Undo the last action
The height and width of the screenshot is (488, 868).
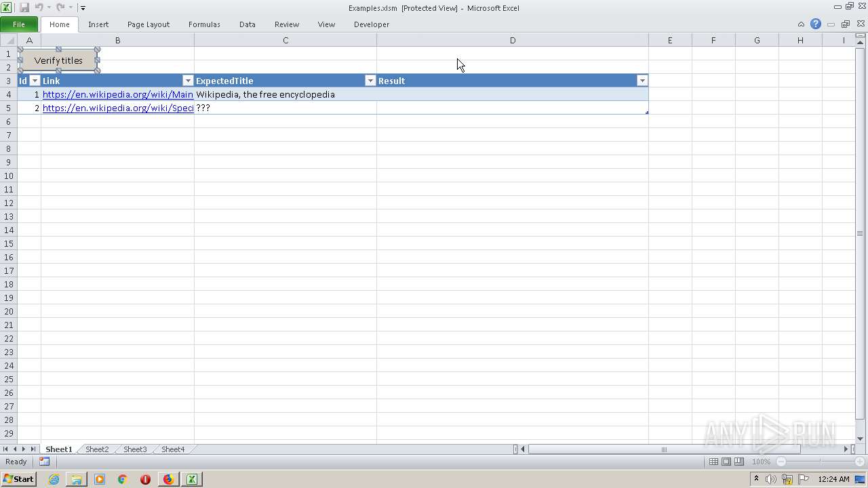tap(39, 7)
